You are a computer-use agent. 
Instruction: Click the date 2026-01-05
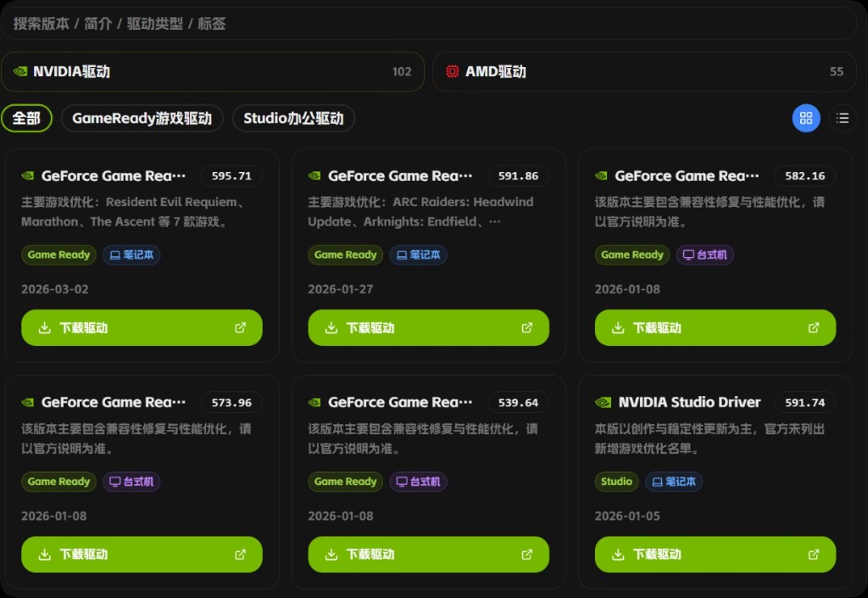point(627,516)
